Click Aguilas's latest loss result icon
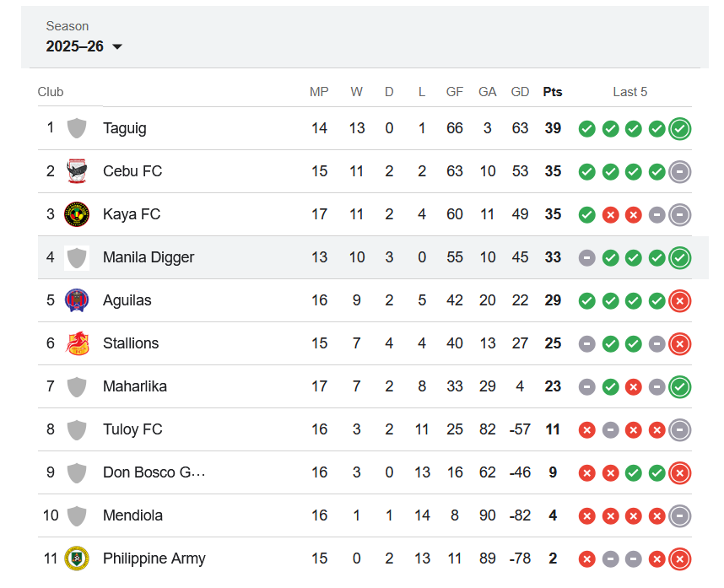 point(679,300)
